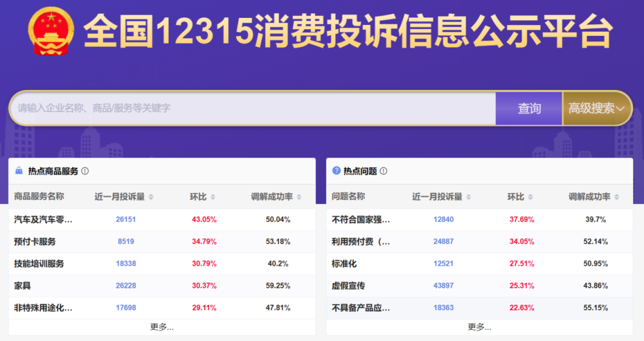Open the 技能培训服务 entry
The height and width of the screenshot is (341, 644).
[39, 263]
